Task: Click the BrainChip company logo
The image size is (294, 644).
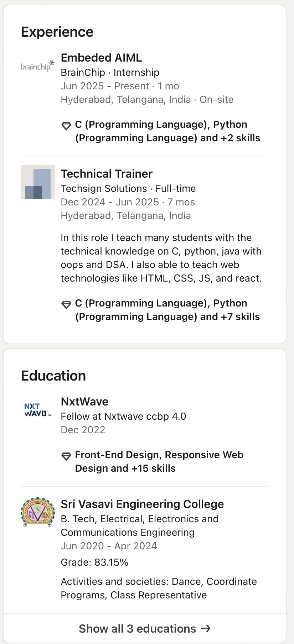Action: (x=38, y=66)
